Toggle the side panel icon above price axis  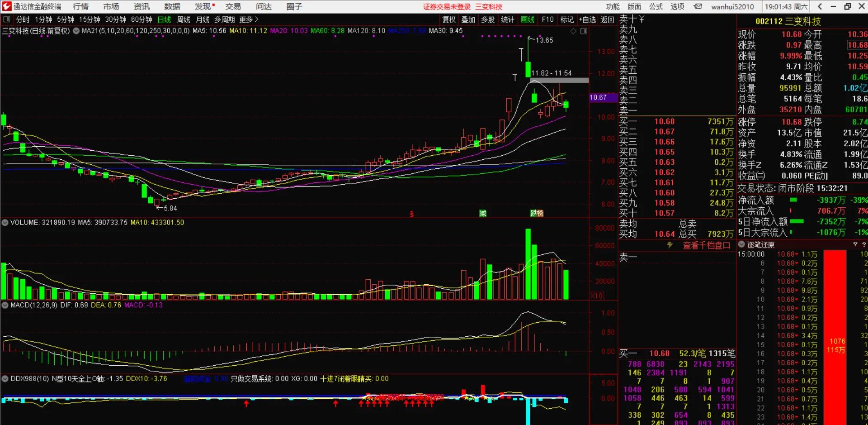point(584,31)
